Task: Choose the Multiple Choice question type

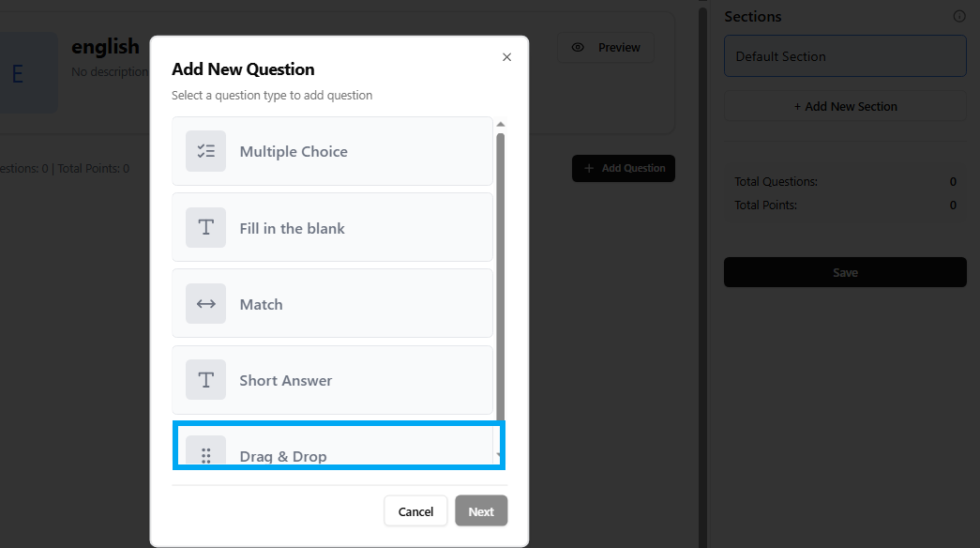Action: point(332,151)
